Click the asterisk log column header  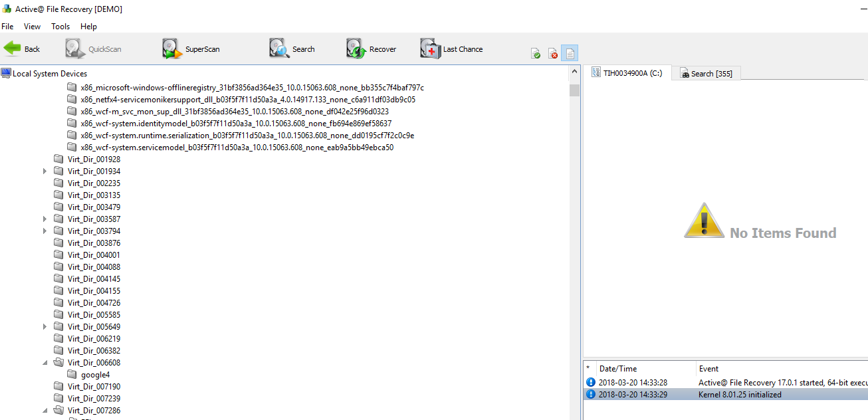pyautogui.click(x=590, y=369)
